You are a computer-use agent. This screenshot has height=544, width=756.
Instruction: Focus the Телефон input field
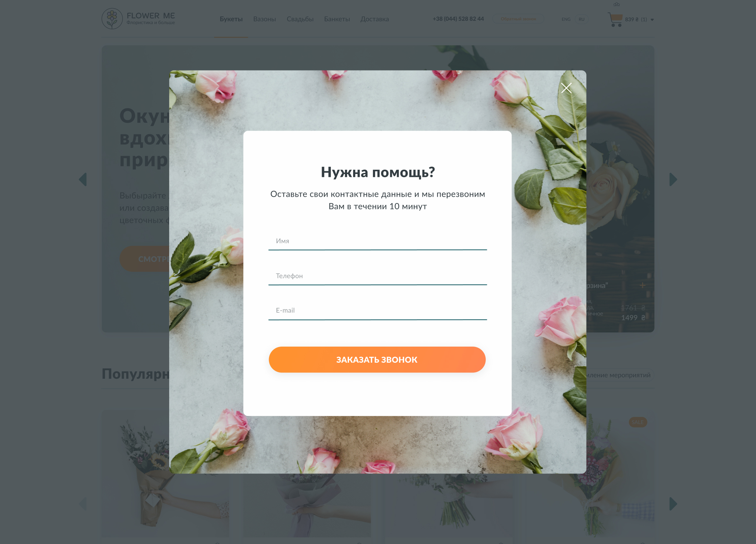[x=378, y=276]
